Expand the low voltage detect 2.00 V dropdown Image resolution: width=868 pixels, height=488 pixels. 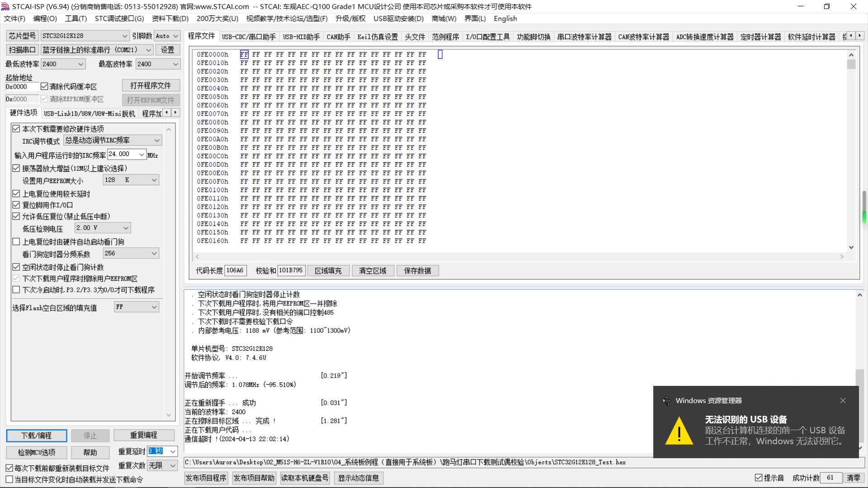click(x=126, y=228)
